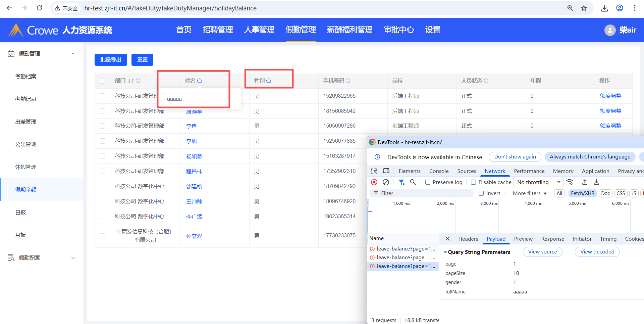644x324 pixels.
Task: Switch to the Response tab
Action: 552,239
